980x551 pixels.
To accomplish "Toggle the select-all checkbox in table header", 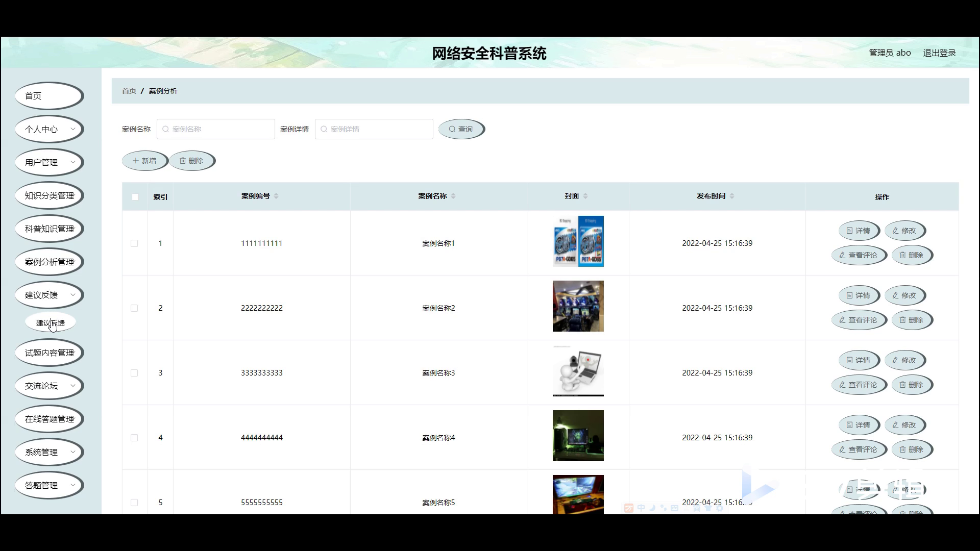I will pos(135,197).
